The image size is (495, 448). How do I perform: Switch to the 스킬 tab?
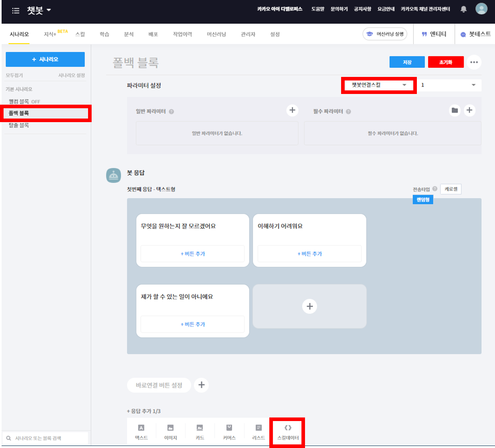80,34
